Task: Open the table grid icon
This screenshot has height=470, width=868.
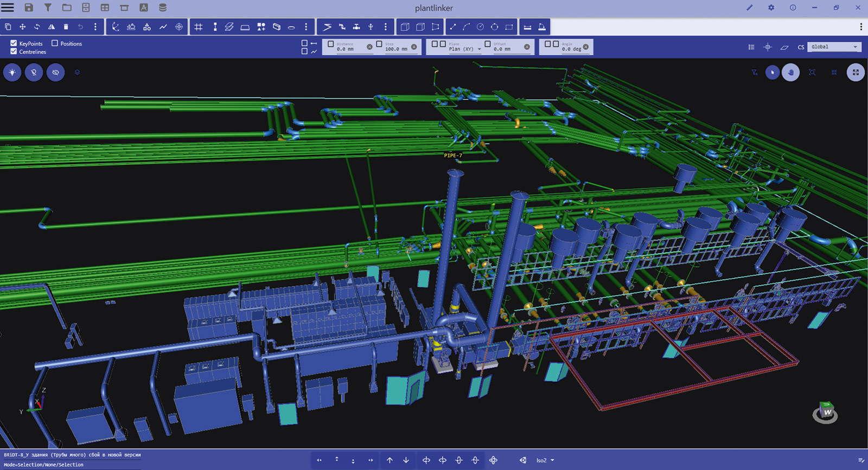Action: 105,8
